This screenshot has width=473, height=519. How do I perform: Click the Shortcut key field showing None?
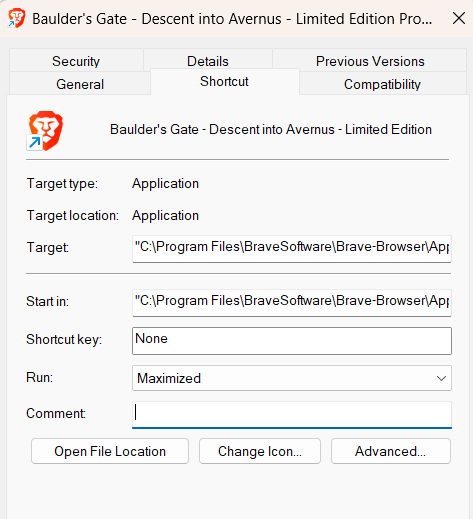(x=292, y=341)
